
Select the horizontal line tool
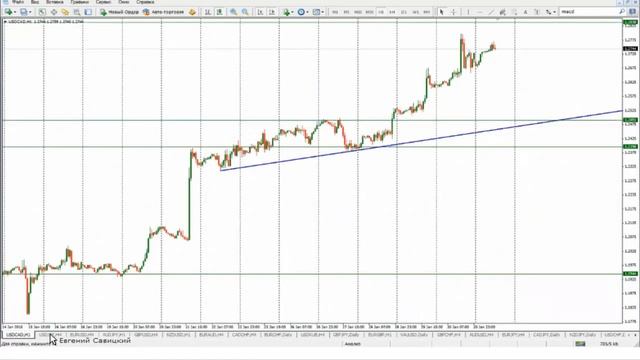click(480, 12)
